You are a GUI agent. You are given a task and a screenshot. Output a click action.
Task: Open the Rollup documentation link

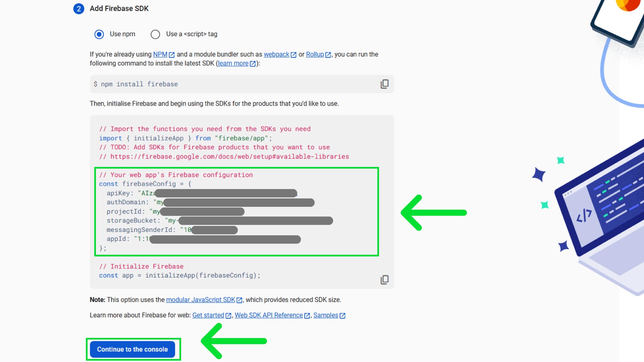[x=315, y=54]
